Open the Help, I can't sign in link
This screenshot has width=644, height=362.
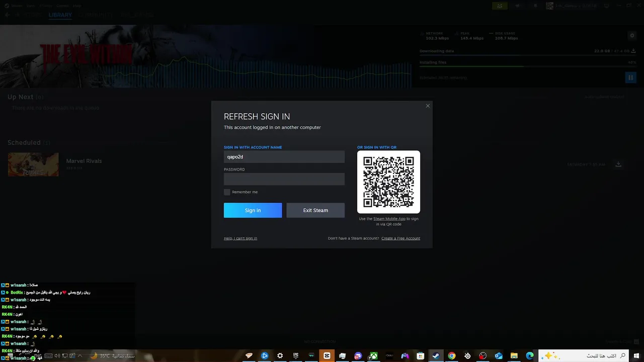[x=240, y=238]
